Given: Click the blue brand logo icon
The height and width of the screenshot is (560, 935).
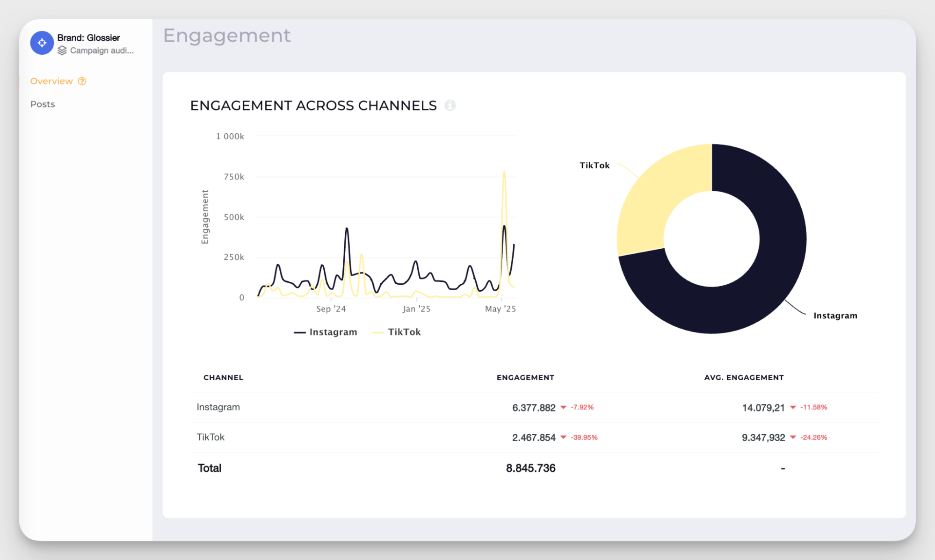Looking at the screenshot, I should pos(42,43).
